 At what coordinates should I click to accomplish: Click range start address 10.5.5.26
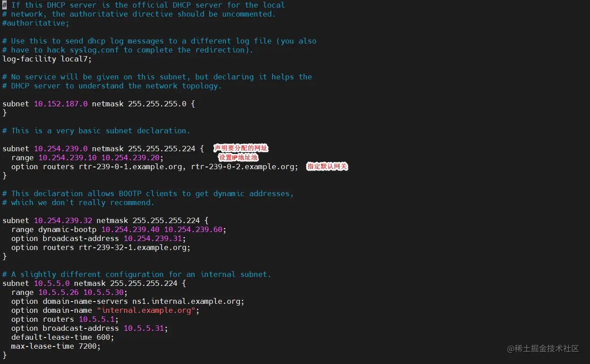click(x=58, y=292)
